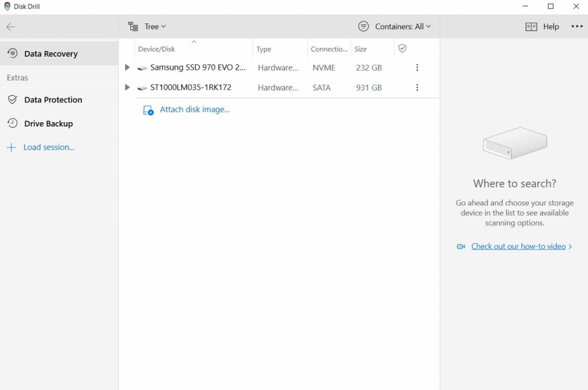Open options menu for ST1000LM035 row
The image size is (588, 390).
point(417,87)
